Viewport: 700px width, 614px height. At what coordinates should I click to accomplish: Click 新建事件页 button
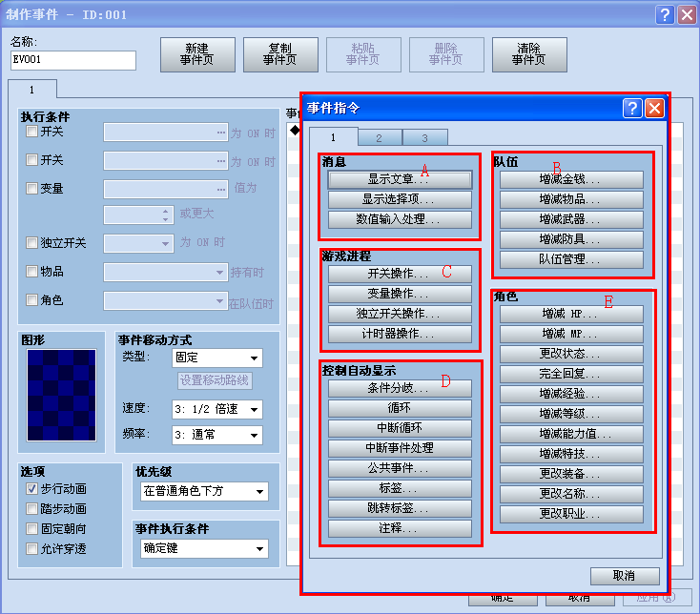click(x=197, y=54)
